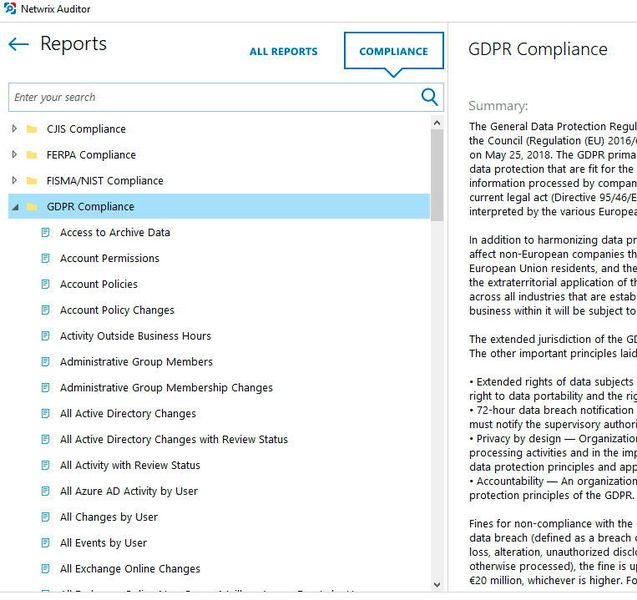Click the Administrative Group Members report icon

coord(46,362)
